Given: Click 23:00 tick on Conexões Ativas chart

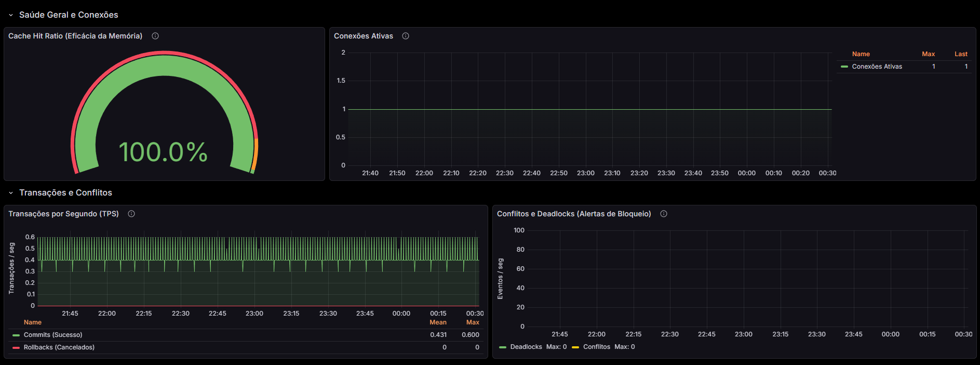Looking at the screenshot, I should click(x=585, y=173).
